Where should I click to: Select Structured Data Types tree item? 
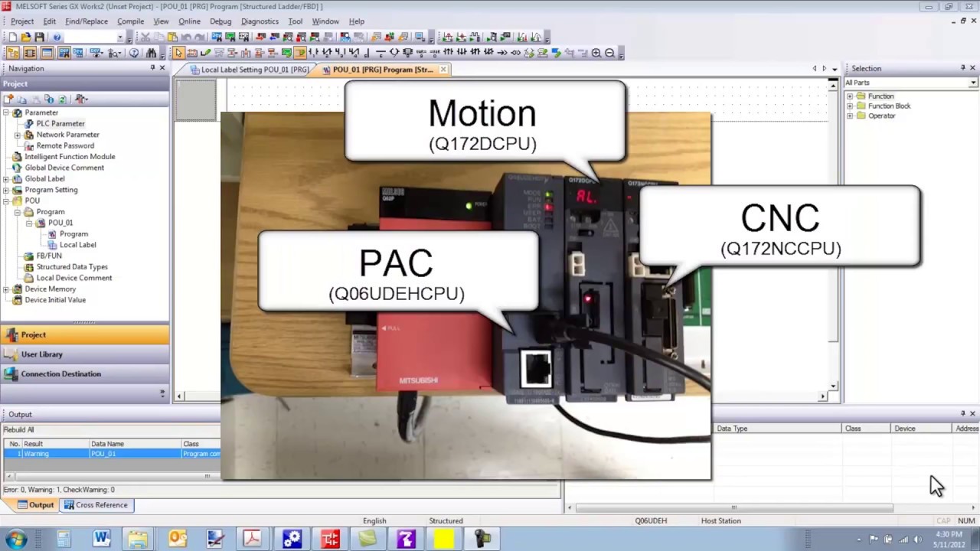pos(72,267)
